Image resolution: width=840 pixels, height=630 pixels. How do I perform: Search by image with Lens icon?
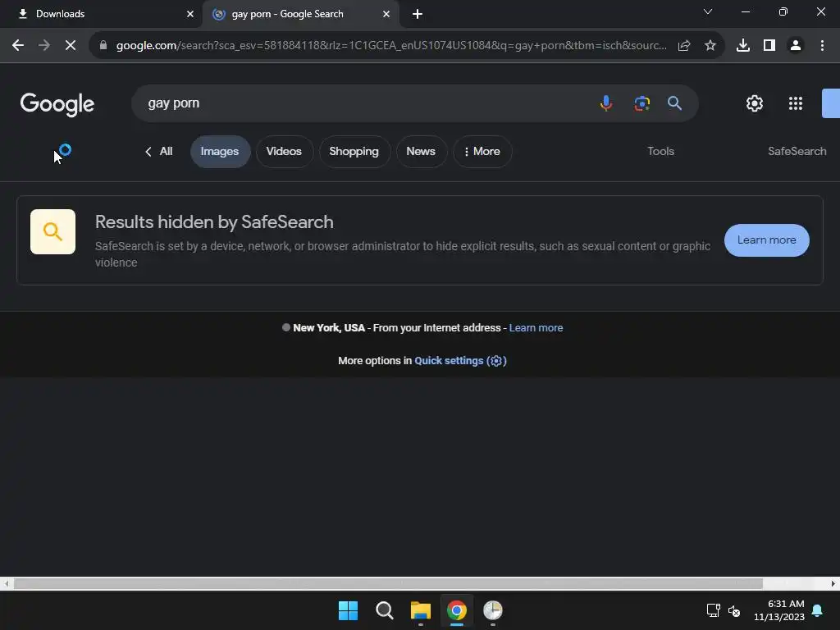(641, 103)
